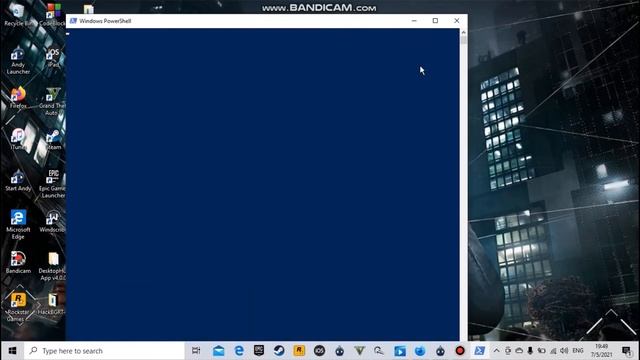Image resolution: width=640 pixels, height=360 pixels.
Task: Launch Andy Launcher from the desktop
Action: click(x=18, y=60)
